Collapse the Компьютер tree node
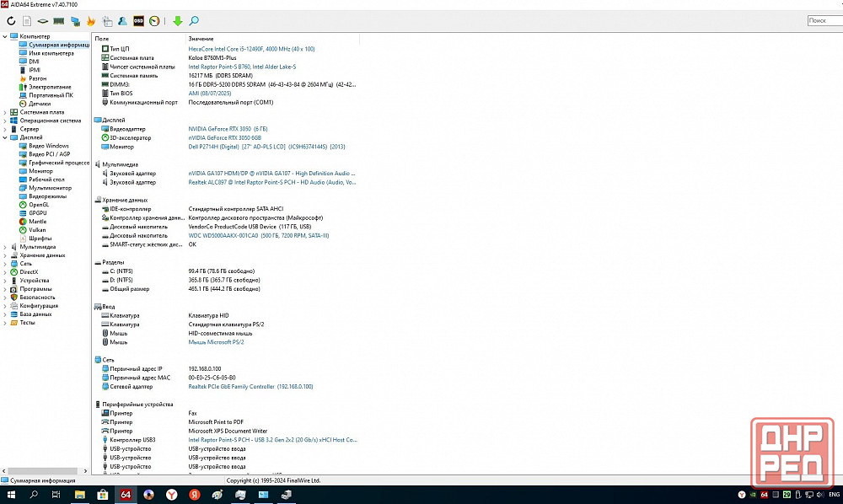Image resolution: width=843 pixels, height=504 pixels. coord(5,36)
